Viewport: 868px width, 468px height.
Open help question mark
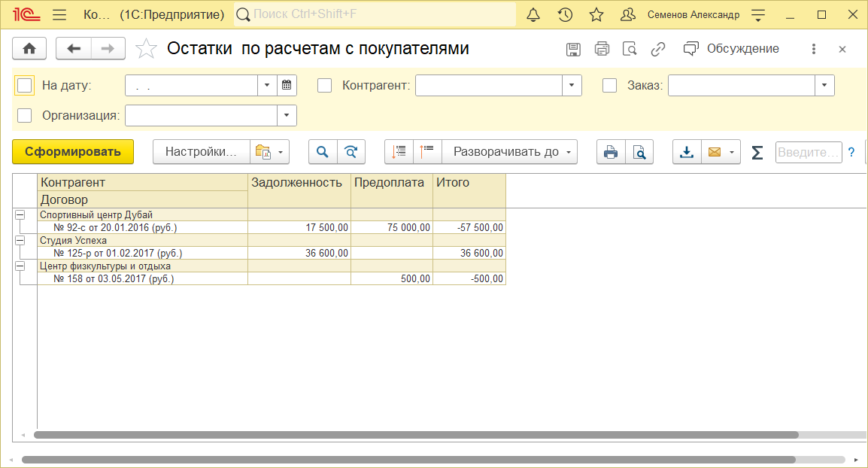tap(851, 152)
